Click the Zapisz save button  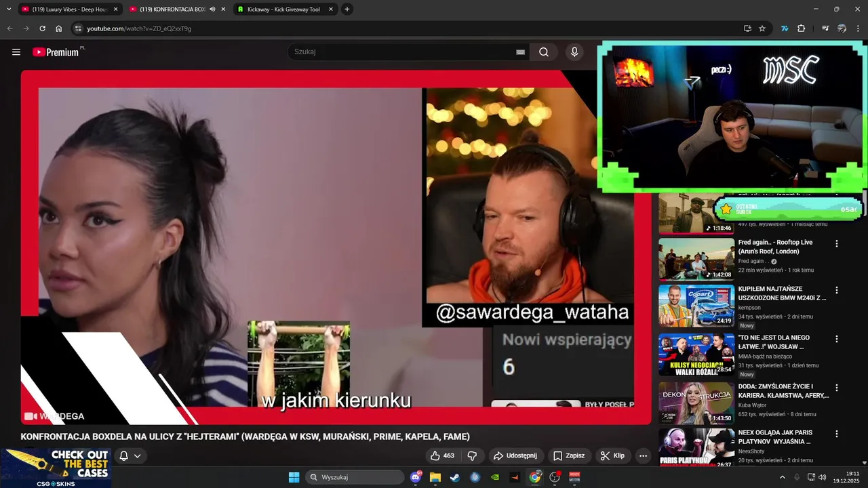(568, 455)
